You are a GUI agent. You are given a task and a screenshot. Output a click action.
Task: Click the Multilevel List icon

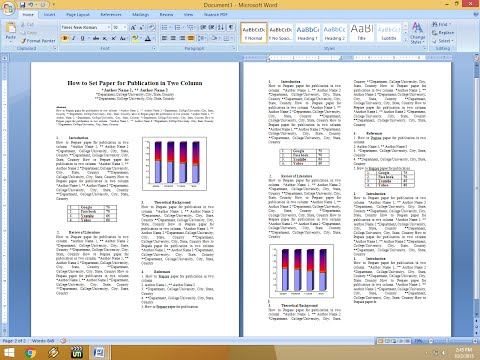[x=190, y=27]
